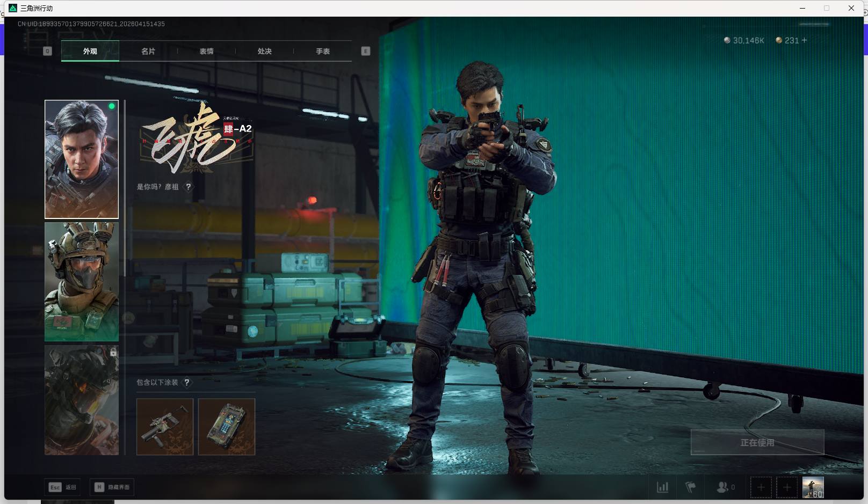Open the 外观 appearance tab
The height and width of the screenshot is (504, 868).
click(90, 52)
